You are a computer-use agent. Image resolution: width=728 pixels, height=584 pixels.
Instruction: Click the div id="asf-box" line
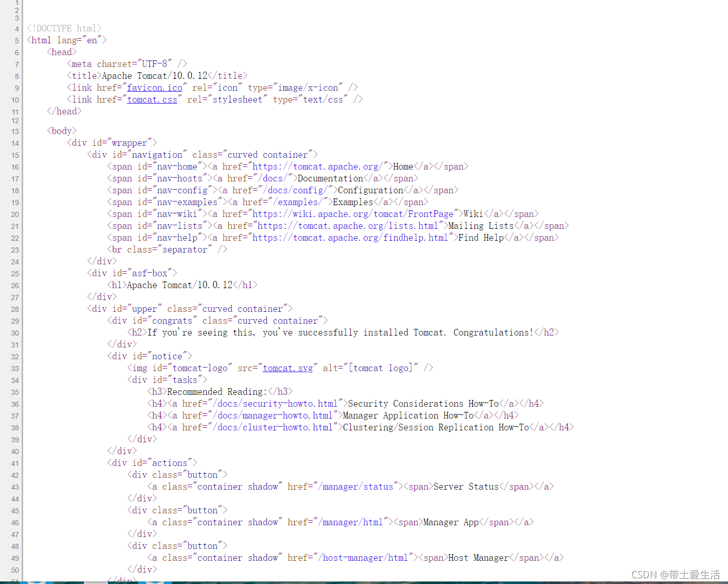coord(132,273)
